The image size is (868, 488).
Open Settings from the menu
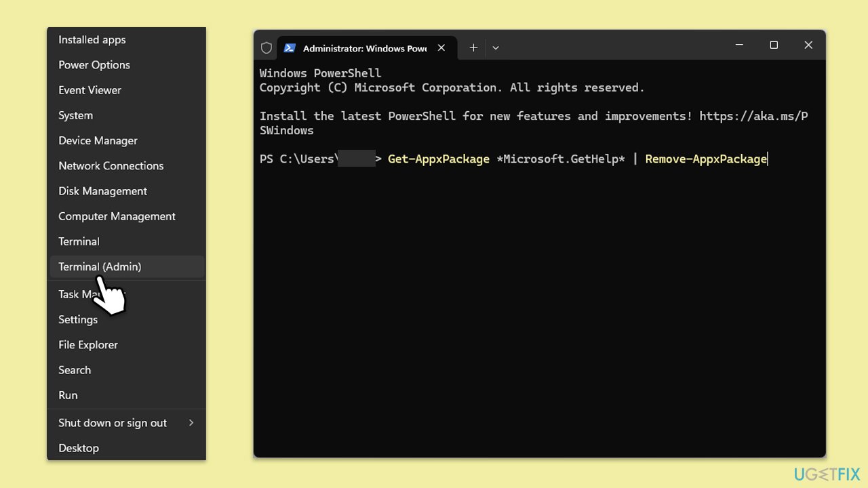pos(127,319)
